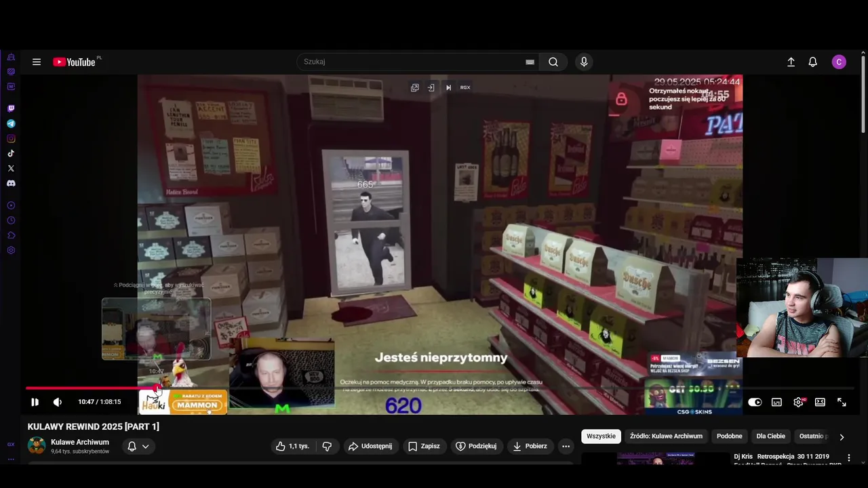Open settings gear in browser sidebar
This screenshot has height=488, width=868.
click(11, 250)
